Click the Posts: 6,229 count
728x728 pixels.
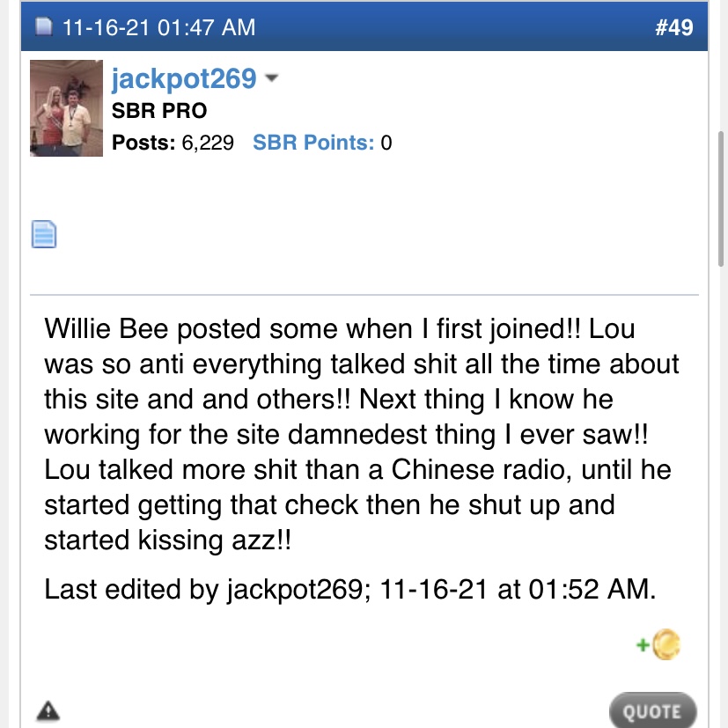click(173, 143)
